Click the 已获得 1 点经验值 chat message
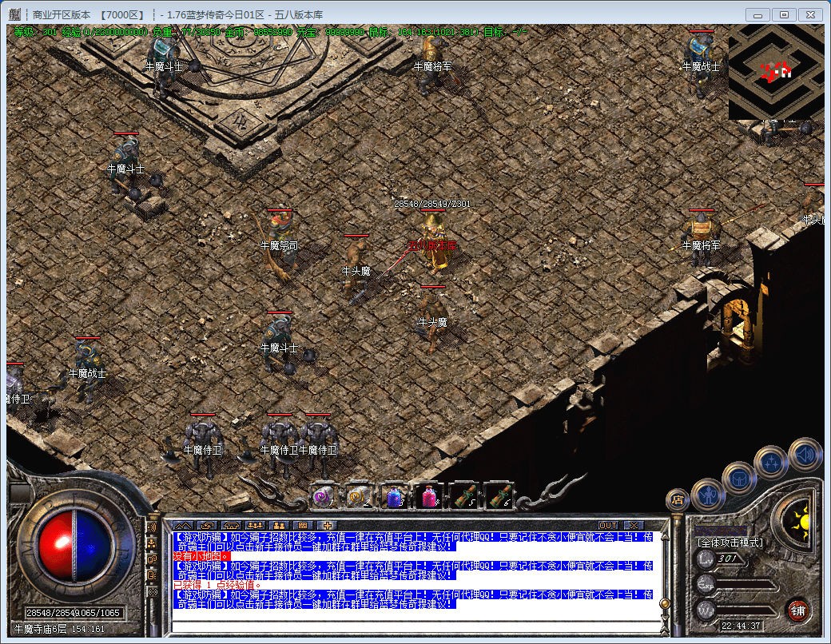 pyautogui.click(x=217, y=586)
